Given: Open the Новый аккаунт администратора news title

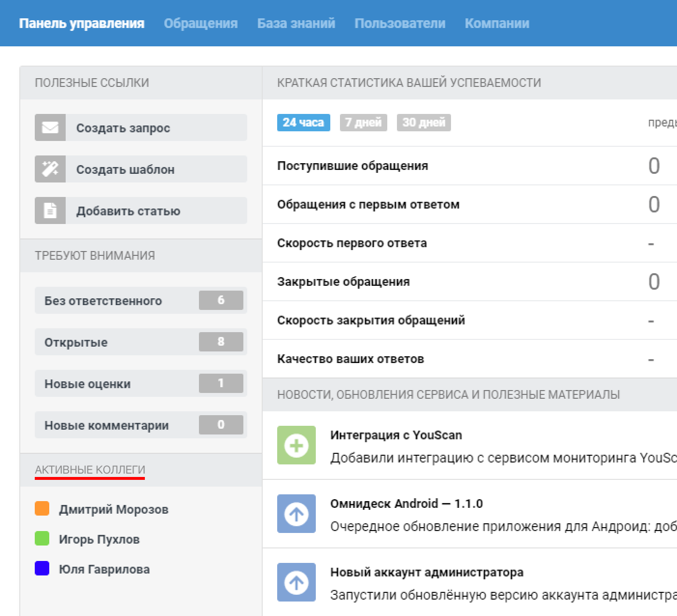Looking at the screenshot, I should tap(427, 572).
